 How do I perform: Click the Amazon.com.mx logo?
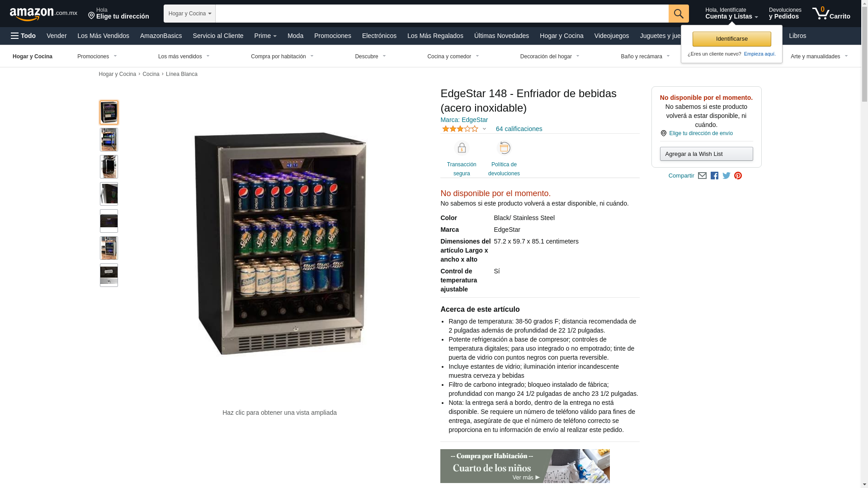click(x=43, y=14)
